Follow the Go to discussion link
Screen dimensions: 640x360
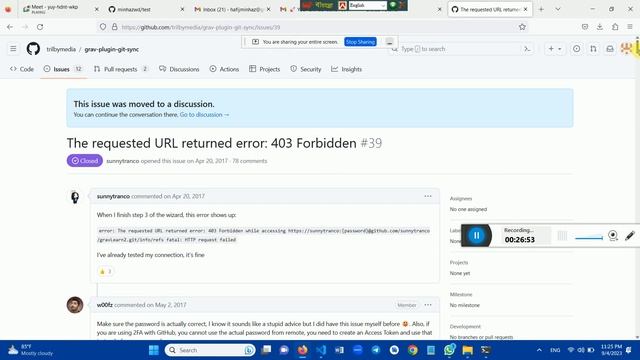[x=204, y=115]
